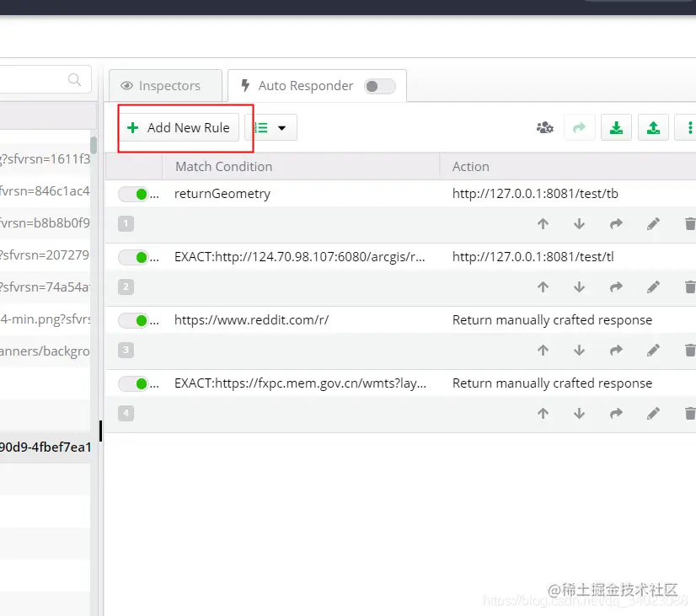This screenshot has width=696, height=616.
Task: Delete rule 4 with trash icon
Action: (690, 413)
